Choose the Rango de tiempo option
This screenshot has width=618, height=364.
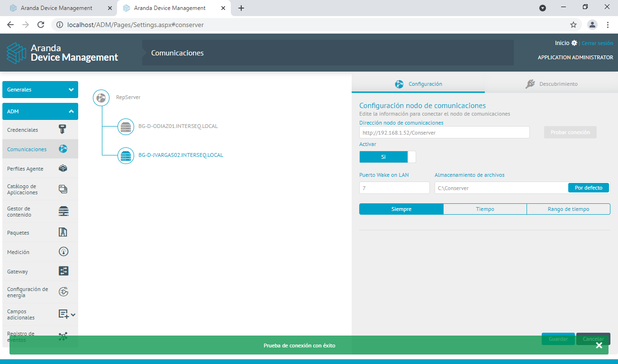pos(568,209)
